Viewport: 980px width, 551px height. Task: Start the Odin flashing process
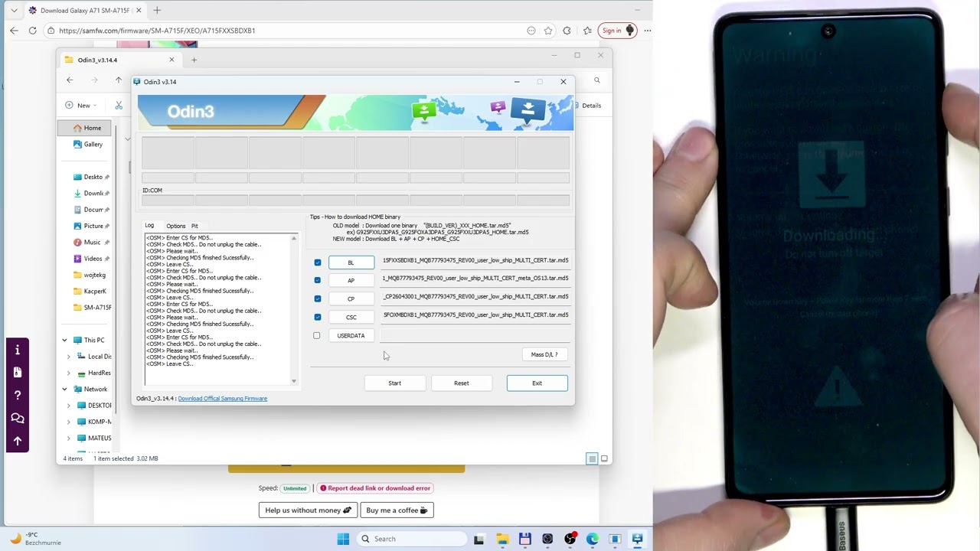point(394,383)
